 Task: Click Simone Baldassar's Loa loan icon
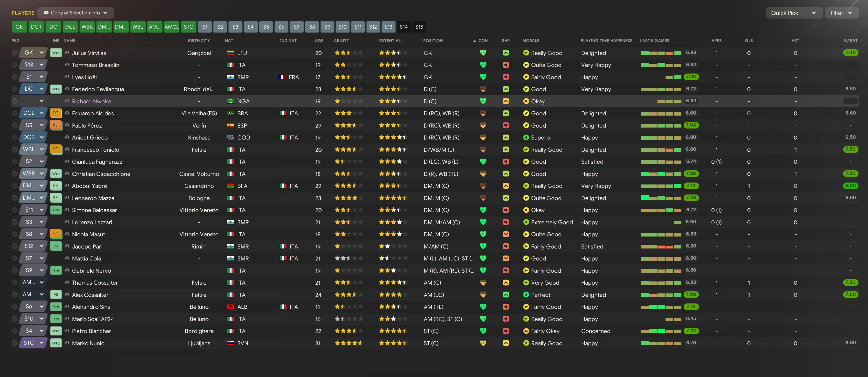pyautogui.click(x=56, y=210)
